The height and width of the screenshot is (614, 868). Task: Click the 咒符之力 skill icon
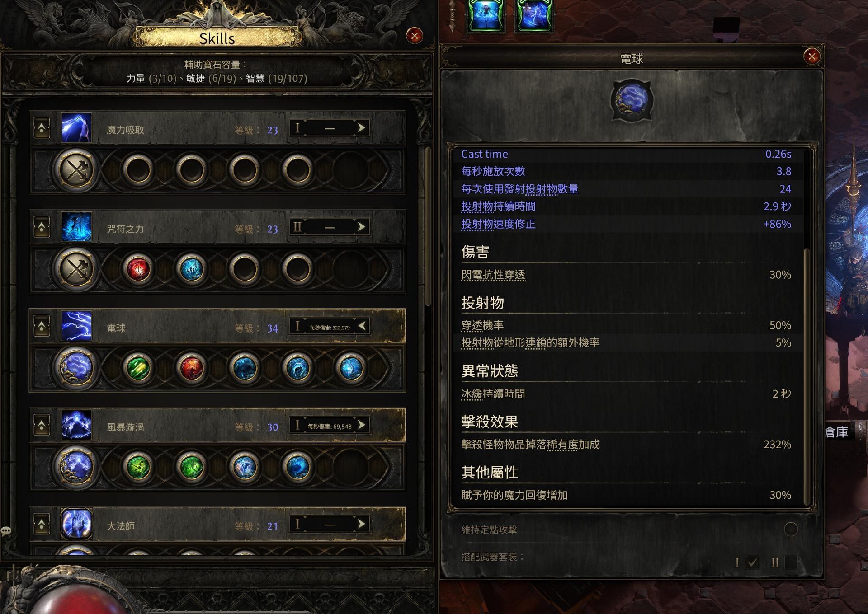[76, 227]
